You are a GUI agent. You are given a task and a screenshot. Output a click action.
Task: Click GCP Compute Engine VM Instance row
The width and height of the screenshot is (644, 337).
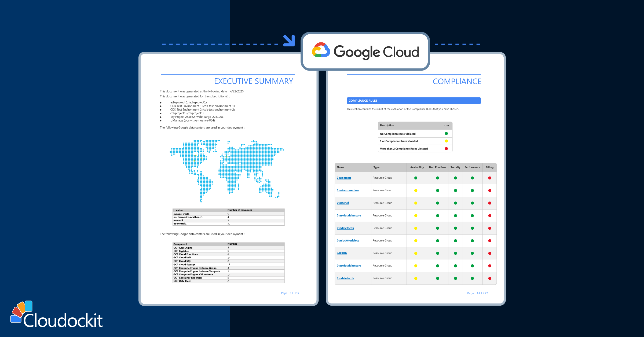coord(228,274)
